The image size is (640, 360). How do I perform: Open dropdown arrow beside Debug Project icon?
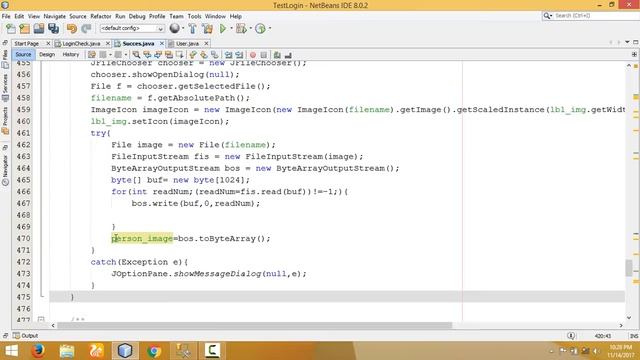(x=250, y=28)
